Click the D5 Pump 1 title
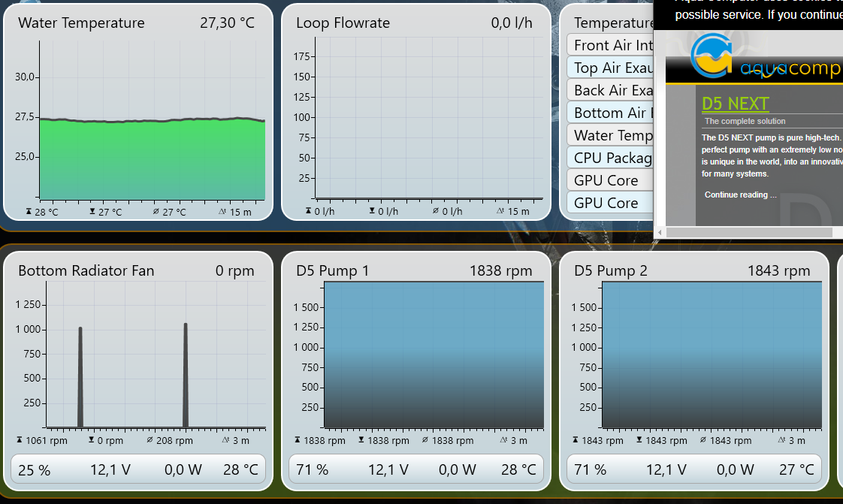The height and width of the screenshot is (504, 843). [333, 270]
